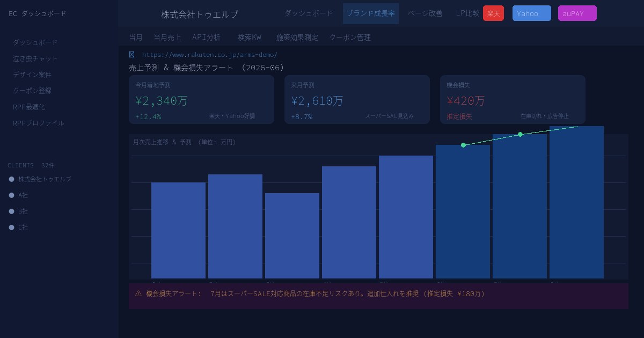
Task: Click the shortest bar in the sales chart
Action: click(x=292, y=236)
